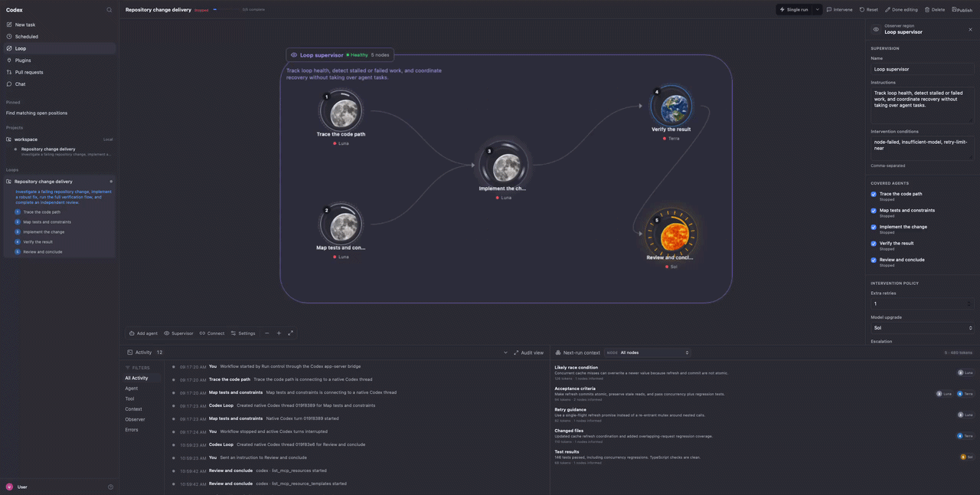Open Chat in the sidebar
Screen dimensions: 980x495
pyautogui.click(x=60, y=84)
